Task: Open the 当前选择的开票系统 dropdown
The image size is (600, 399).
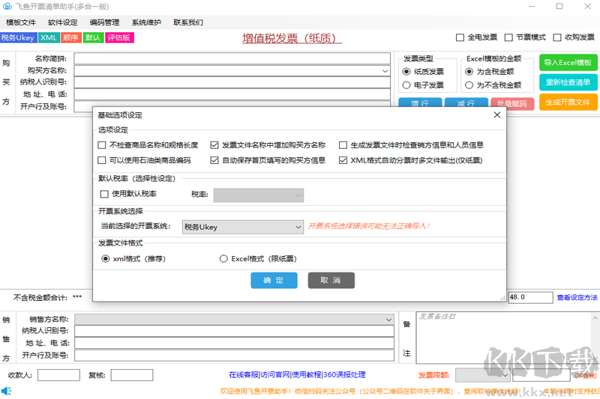Action: tap(243, 227)
